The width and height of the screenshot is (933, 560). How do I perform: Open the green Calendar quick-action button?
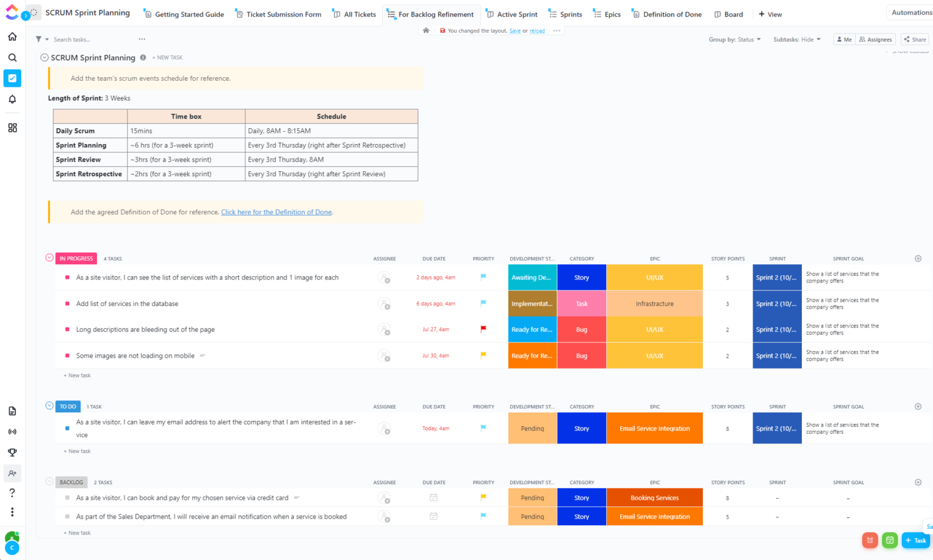890,540
